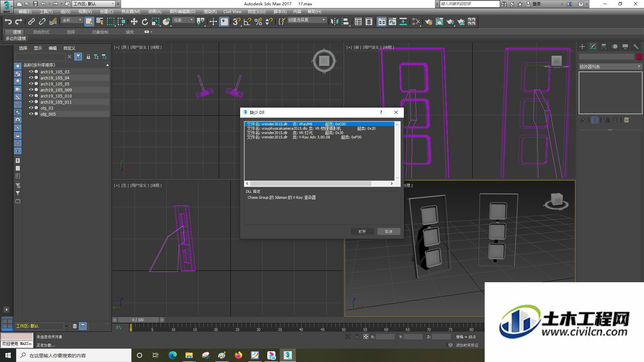The width and height of the screenshot is (644, 362).
Task: Toggle the lock icon in scene explorer
Action: tap(88, 57)
